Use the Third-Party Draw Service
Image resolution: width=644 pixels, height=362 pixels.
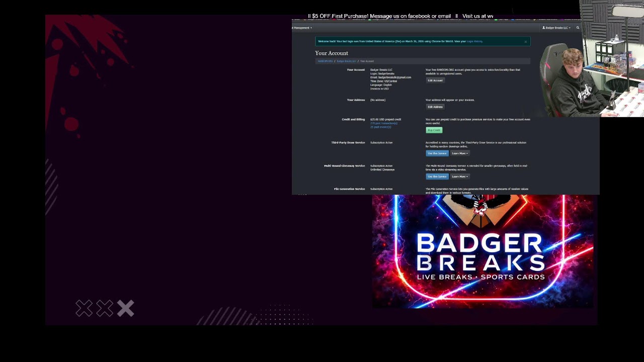tap(437, 153)
